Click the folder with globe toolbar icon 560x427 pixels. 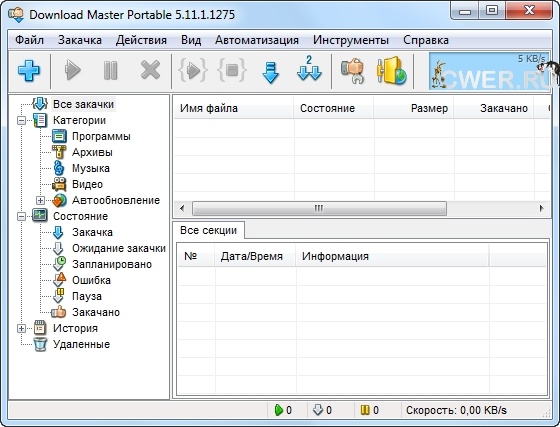click(x=391, y=70)
